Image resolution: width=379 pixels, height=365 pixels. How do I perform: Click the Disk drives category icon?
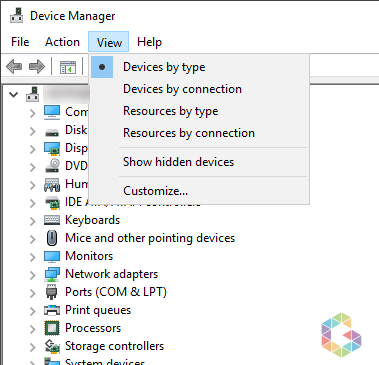pyautogui.click(x=52, y=133)
